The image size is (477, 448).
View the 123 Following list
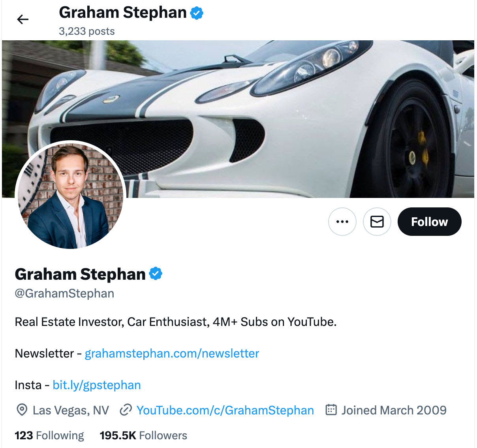(x=49, y=435)
